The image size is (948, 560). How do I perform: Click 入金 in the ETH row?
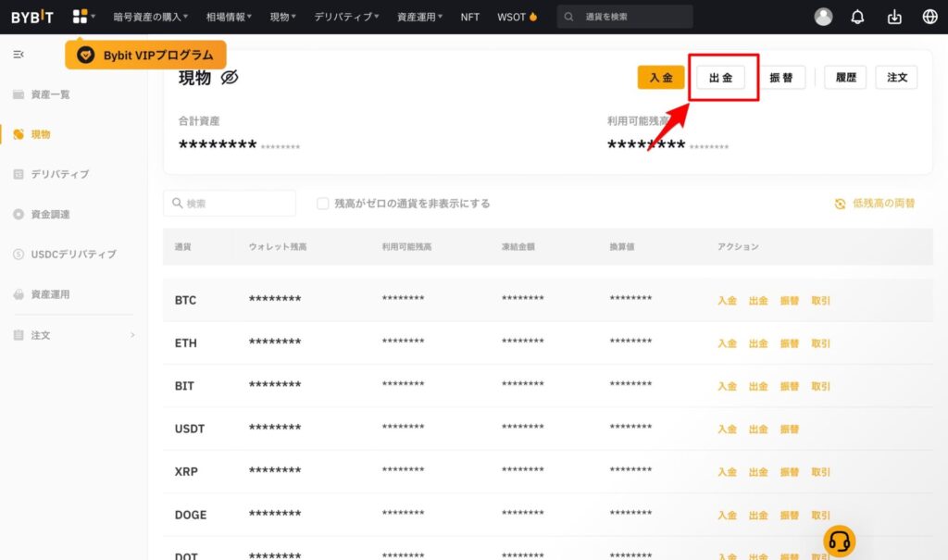coord(727,343)
